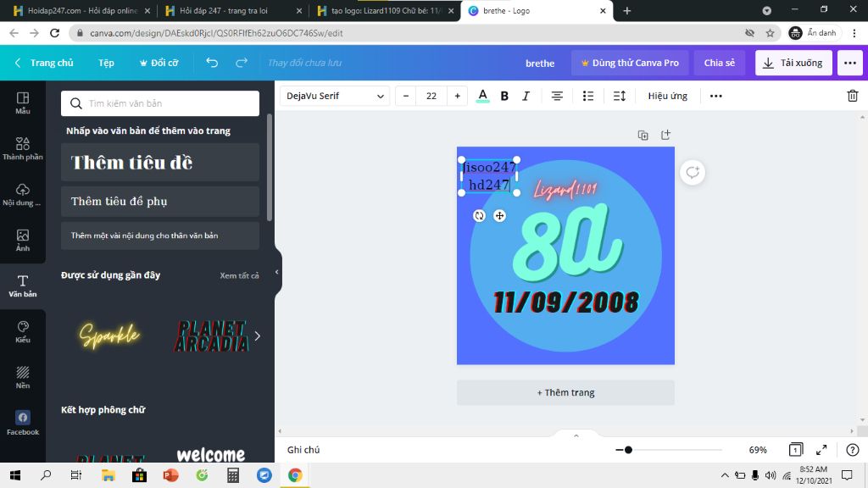Open the Tệp file menu

click(x=106, y=63)
